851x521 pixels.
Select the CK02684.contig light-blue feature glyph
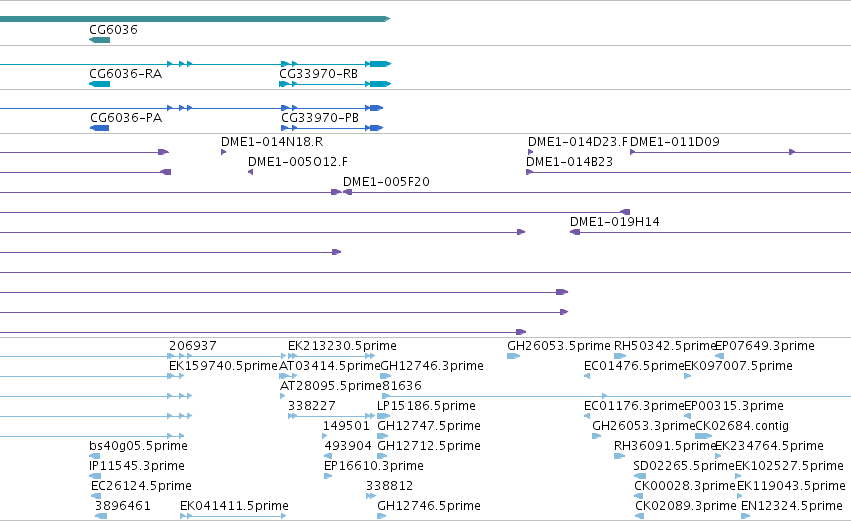[703, 436]
